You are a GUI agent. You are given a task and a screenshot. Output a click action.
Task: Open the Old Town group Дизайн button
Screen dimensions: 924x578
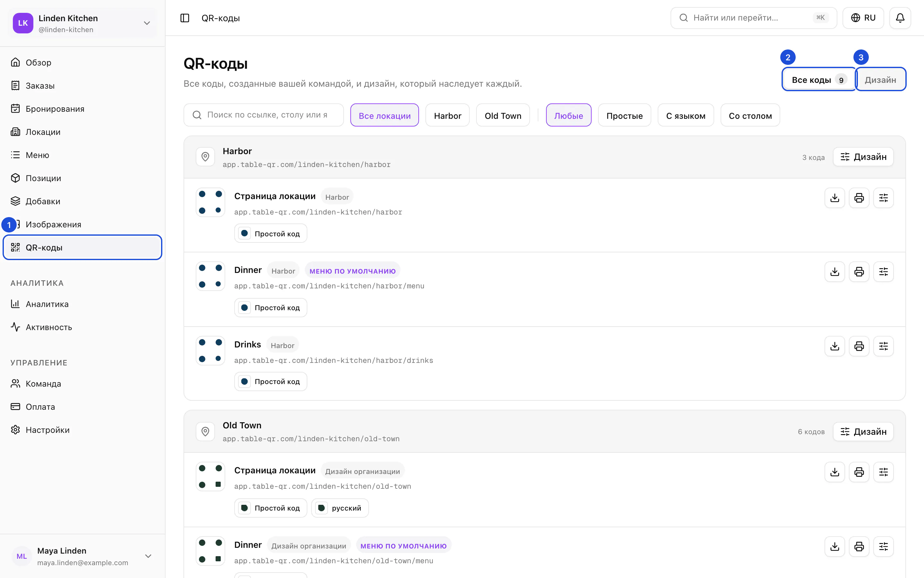point(863,432)
